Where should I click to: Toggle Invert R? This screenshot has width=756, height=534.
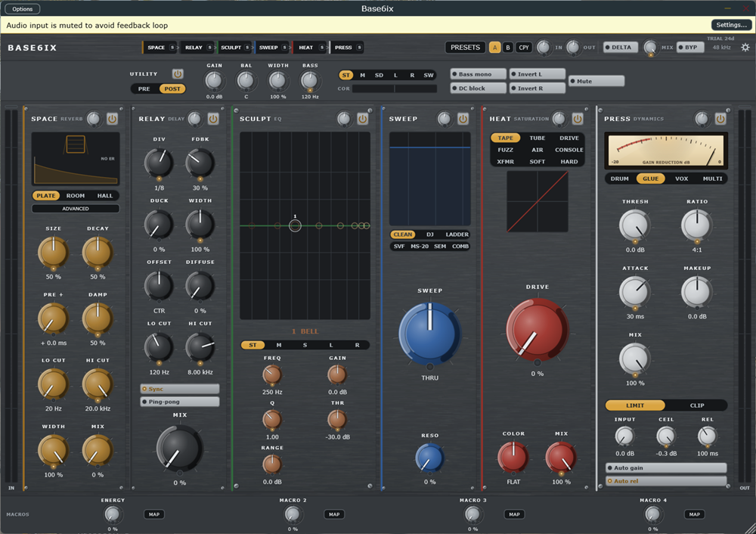click(537, 88)
